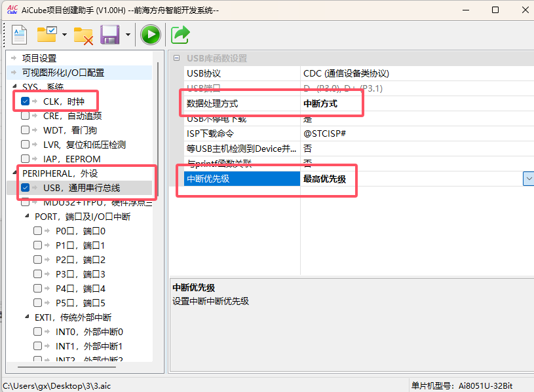
Task: Enable the INT1 外部中断1 checkbox
Action: [38, 346]
